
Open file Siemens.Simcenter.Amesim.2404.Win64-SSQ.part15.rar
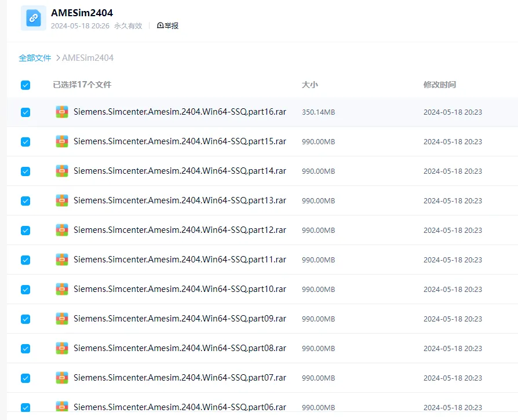180,141
